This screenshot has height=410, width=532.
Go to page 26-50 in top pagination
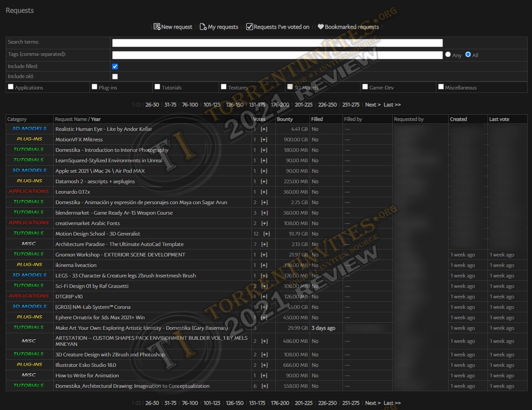coord(152,105)
